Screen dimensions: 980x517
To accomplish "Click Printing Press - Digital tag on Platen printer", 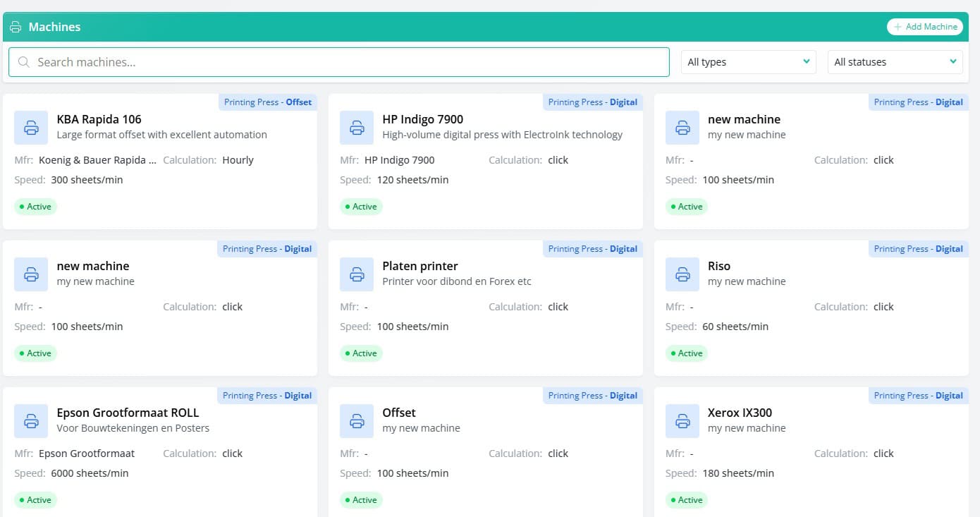I will click(592, 249).
